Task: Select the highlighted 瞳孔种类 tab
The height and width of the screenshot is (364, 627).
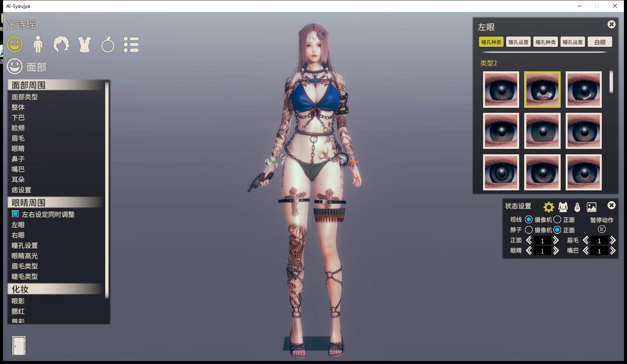Action: 491,42
